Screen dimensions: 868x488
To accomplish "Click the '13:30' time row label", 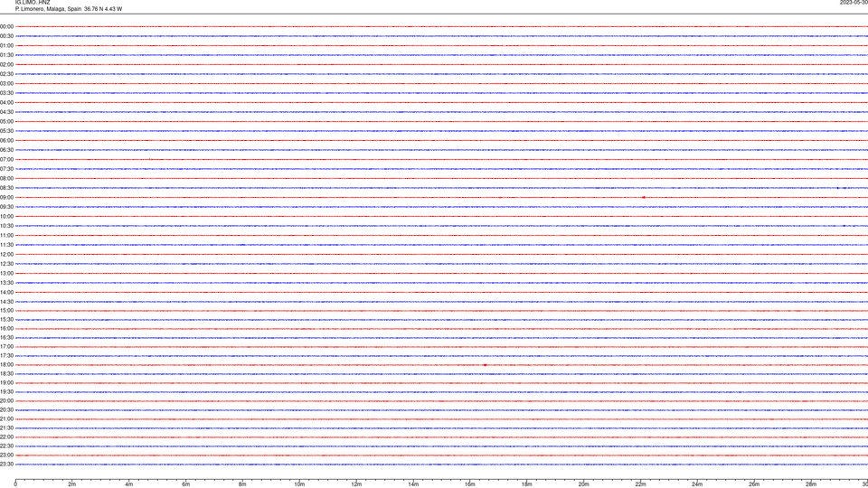I will pos(6,283).
